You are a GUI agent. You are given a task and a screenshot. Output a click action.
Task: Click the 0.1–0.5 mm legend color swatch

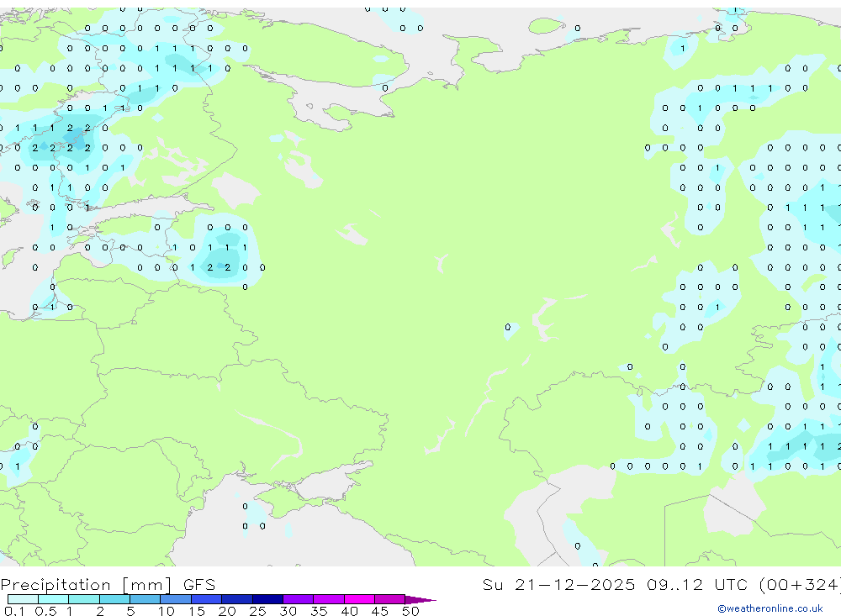(x=23, y=599)
